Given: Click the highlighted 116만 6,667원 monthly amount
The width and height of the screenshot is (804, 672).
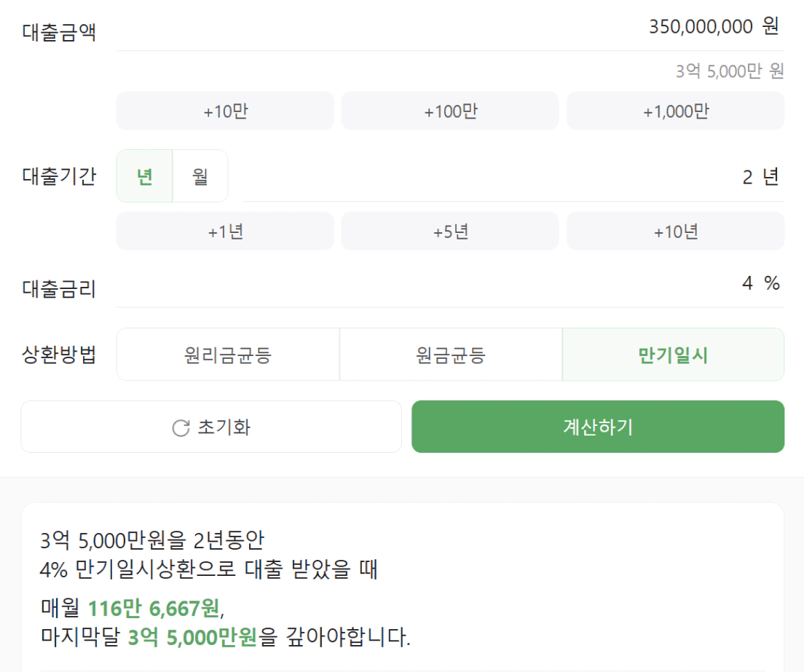Looking at the screenshot, I should (153, 607).
